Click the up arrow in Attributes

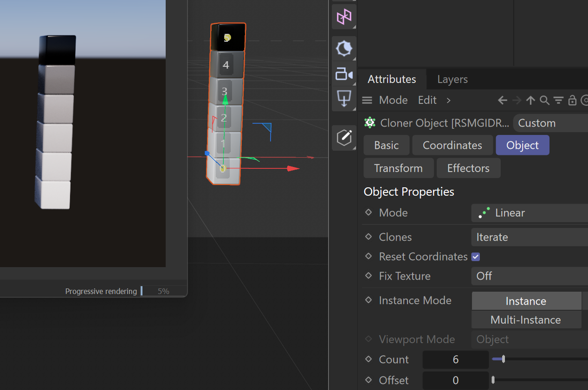pos(531,100)
